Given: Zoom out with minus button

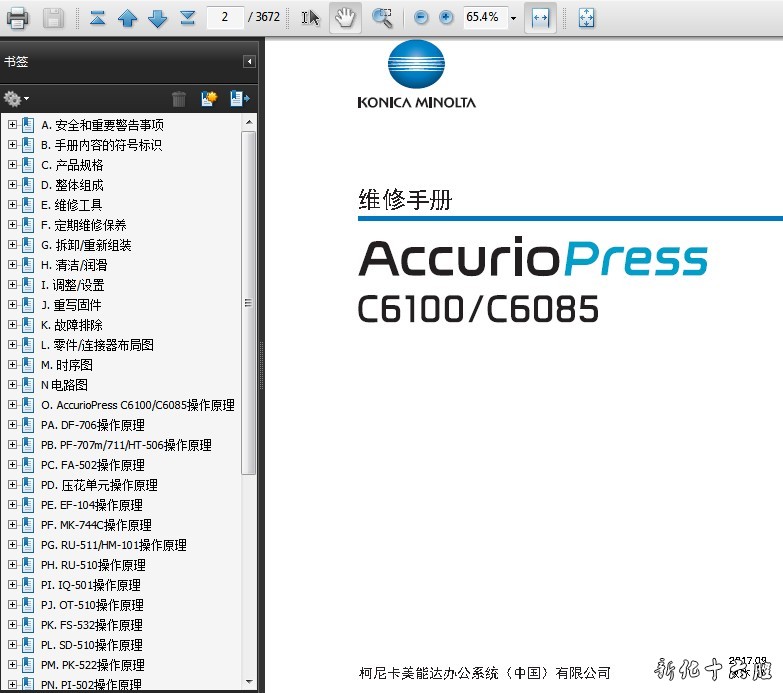Looking at the screenshot, I should tap(421, 17).
